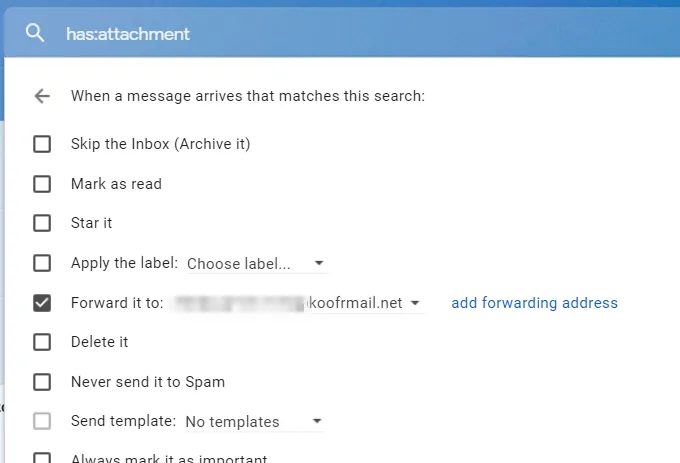This screenshot has width=680, height=463.
Task: Check the Skip the Inbox checkbox
Action: [42, 144]
